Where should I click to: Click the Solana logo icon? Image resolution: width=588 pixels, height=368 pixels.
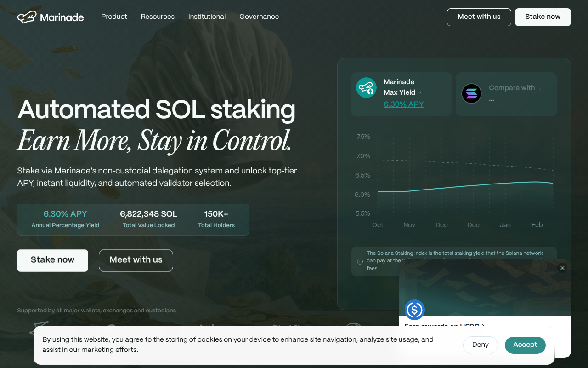[x=471, y=93]
